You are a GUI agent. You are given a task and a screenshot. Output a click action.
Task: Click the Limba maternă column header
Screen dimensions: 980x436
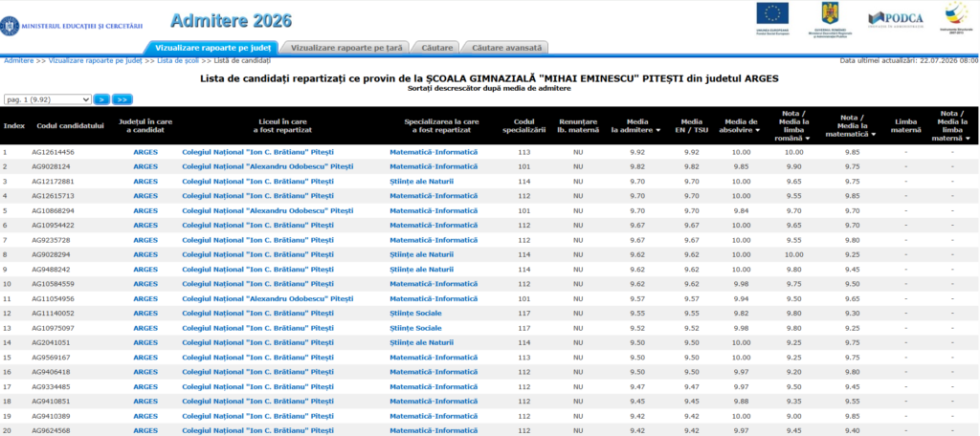(x=905, y=125)
